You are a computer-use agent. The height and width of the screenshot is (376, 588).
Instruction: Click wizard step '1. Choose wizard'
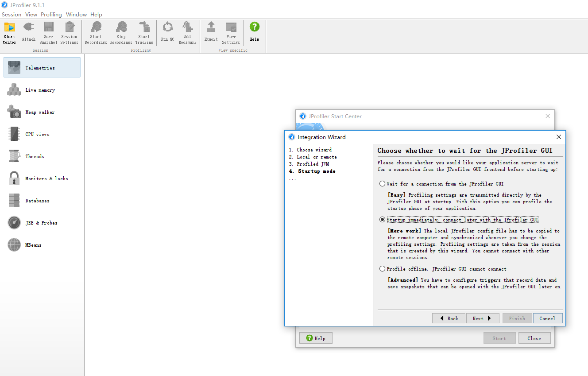click(310, 150)
